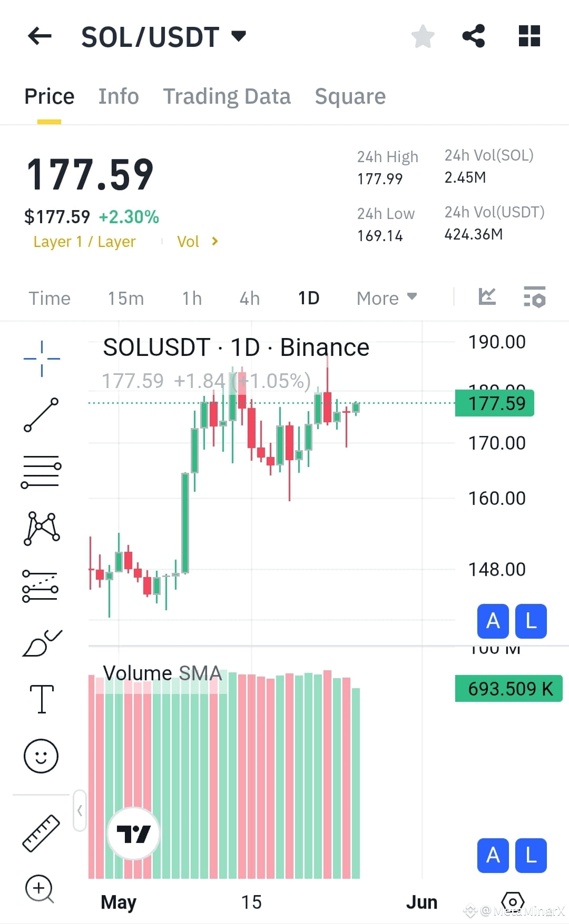This screenshot has height=924, width=569.
Task: Click the Jun label on time axis
Action: pos(421,902)
